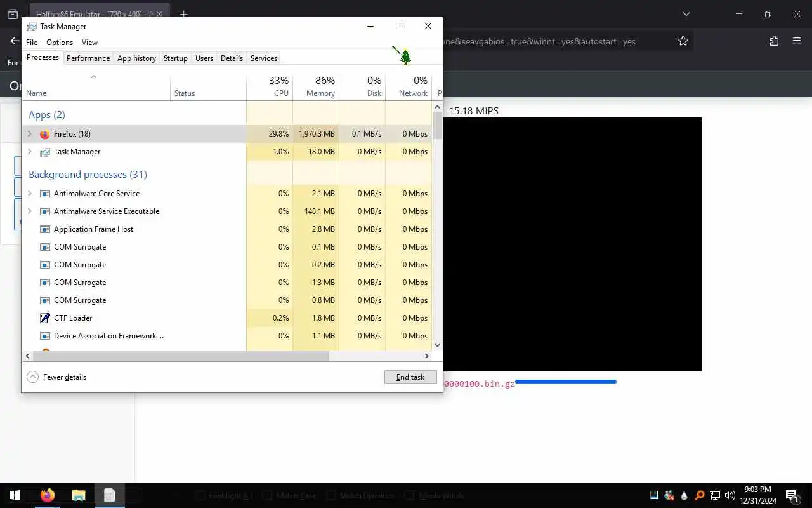812x508 pixels.
Task: Click the blue download progress bar
Action: click(x=565, y=382)
